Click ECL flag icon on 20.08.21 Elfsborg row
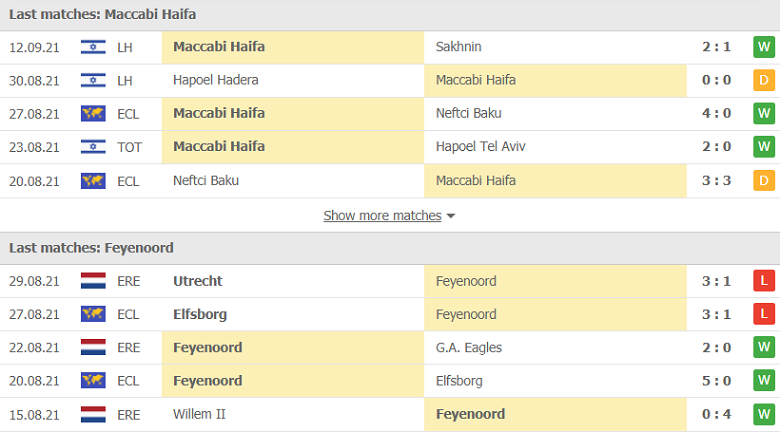Screen dimensions: 780x432 point(93,381)
